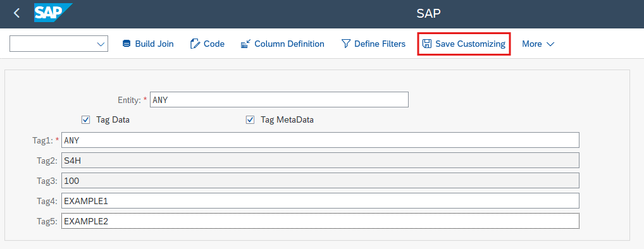
Task: Select the Define Filters toolbar label
Action: click(x=380, y=44)
